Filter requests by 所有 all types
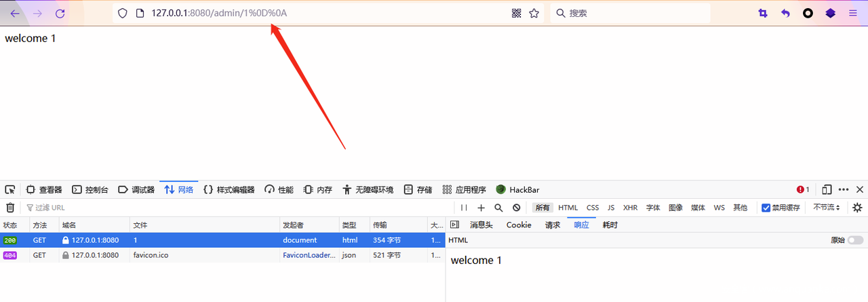Screen dimensions: 868x302 click(542, 208)
